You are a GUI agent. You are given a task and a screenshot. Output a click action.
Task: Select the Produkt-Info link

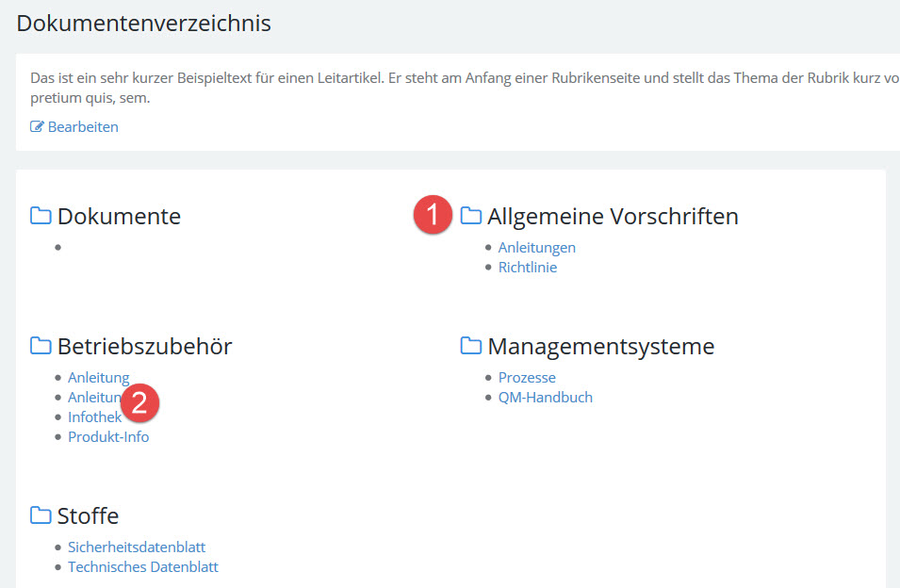click(108, 436)
